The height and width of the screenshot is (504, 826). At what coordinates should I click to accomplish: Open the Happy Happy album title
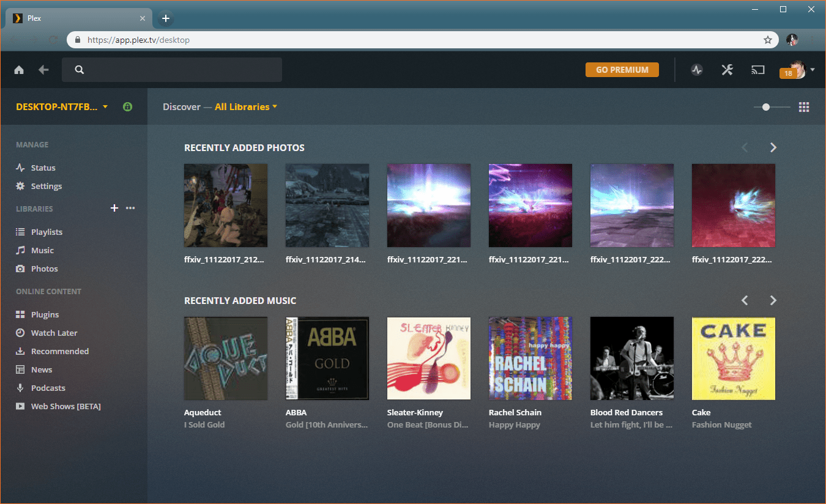[515, 424]
